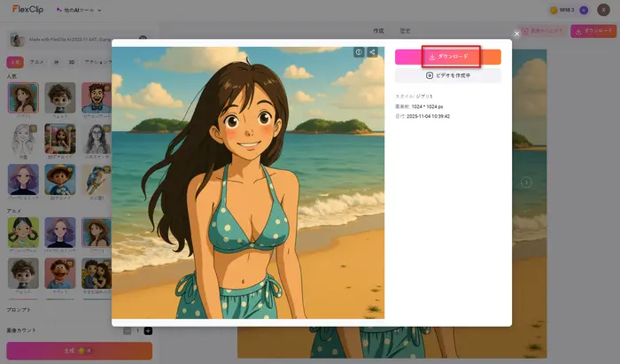
Task: Choose the pencil sketch woman with glasses style
Action: [x=97, y=139]
